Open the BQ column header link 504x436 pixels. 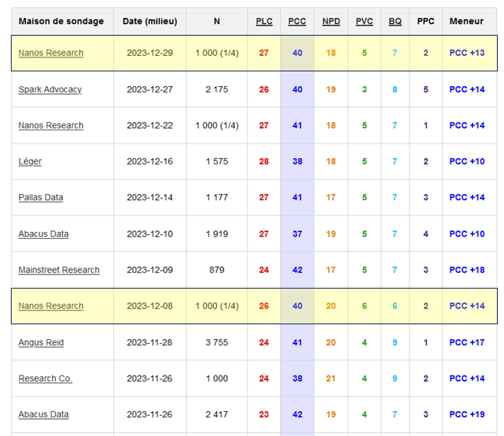pyautogui.click(x=395, y=21)
